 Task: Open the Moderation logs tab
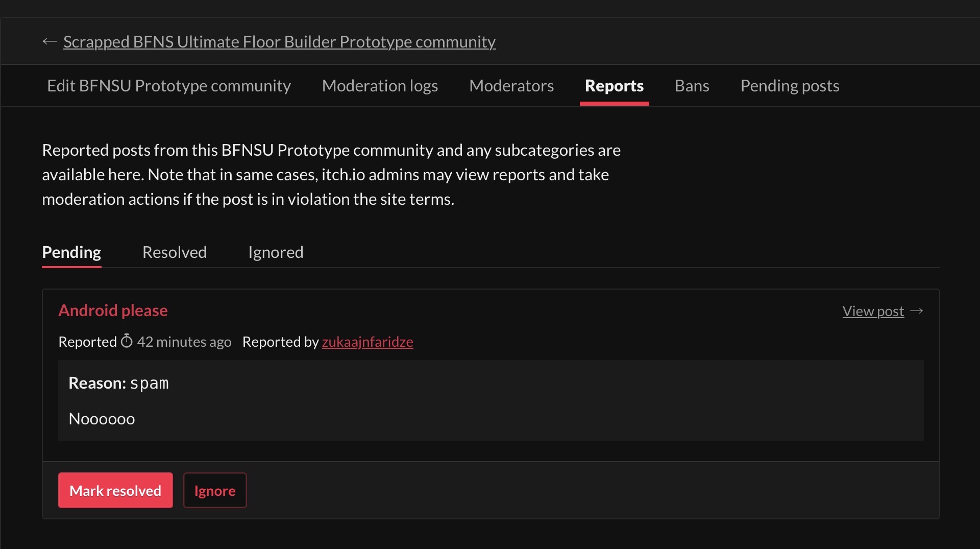click(380, 86)
